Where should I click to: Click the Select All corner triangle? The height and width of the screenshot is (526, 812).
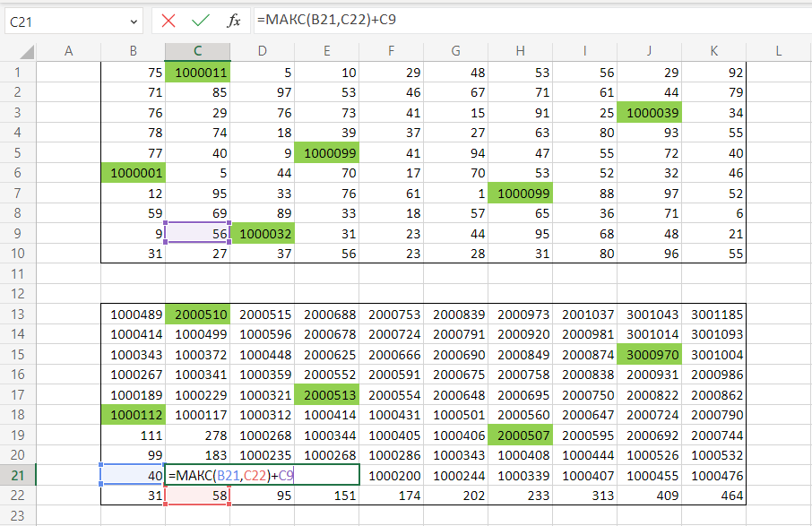point(18,52)
